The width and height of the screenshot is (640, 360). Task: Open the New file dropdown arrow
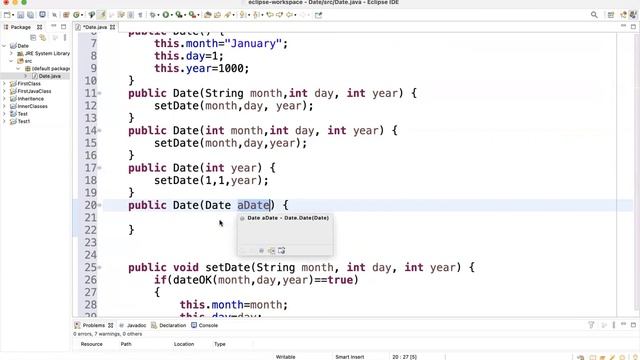[x=13, y=16]
